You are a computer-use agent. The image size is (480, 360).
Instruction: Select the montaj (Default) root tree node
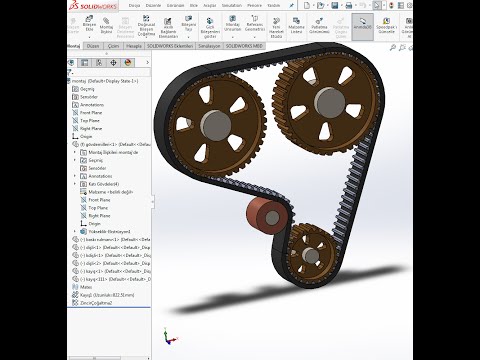point(105,81)
